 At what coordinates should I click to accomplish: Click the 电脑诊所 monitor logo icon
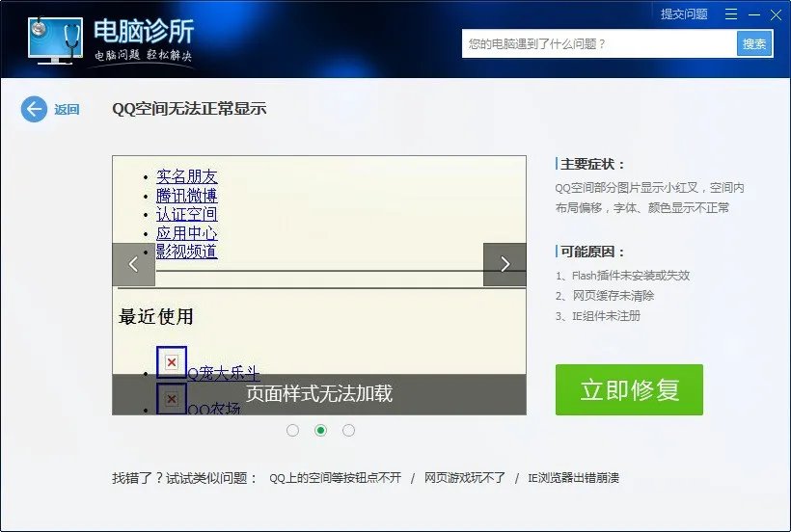pyautogui.click(x=56, y=40)
